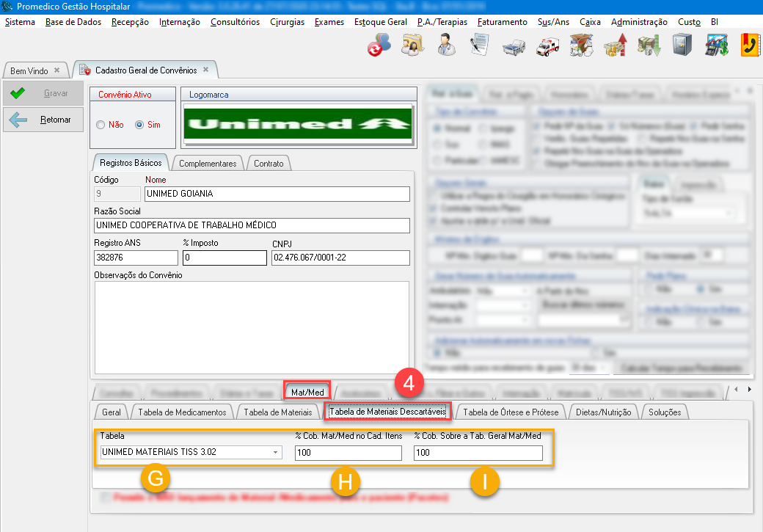
Task: Click the % Imposto field
Action: click(x=224, y=258)
